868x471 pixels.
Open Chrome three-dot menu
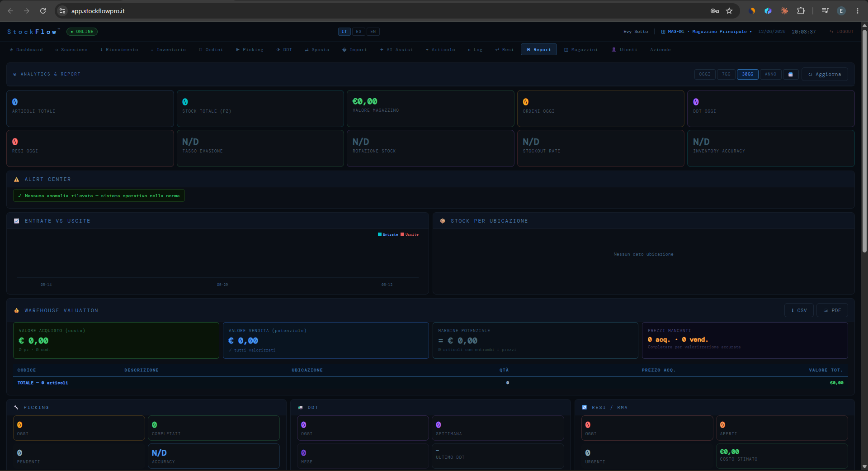point(858,11)
